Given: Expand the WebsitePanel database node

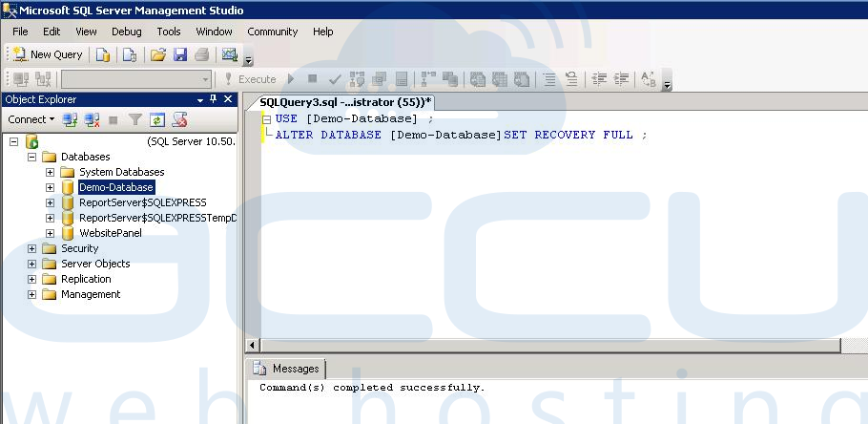Looking at the screenshot, I should [50, 233].
